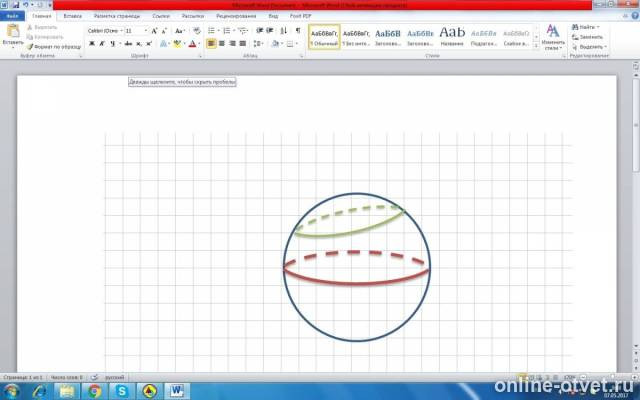Switch to the Главная ribbon tab

pyautogui.click(x=42, y=16)
